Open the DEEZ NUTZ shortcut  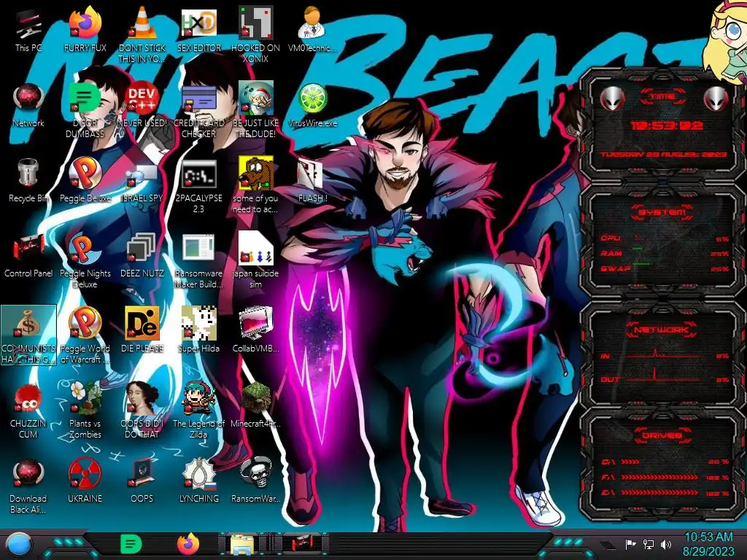pos(142,256)
